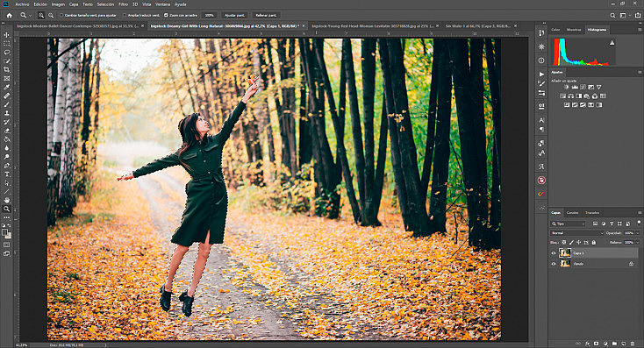This screenshot has height=348, width=644.
Task: Open the Ventana menu
Action: (162, 4)
